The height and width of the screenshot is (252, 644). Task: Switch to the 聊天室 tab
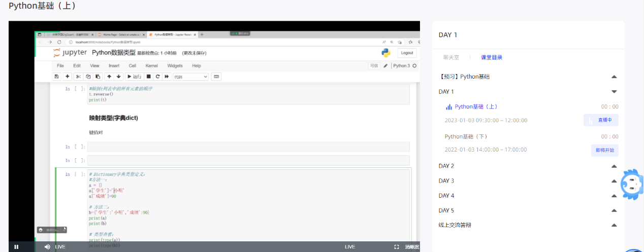click(x=451, y=57)
